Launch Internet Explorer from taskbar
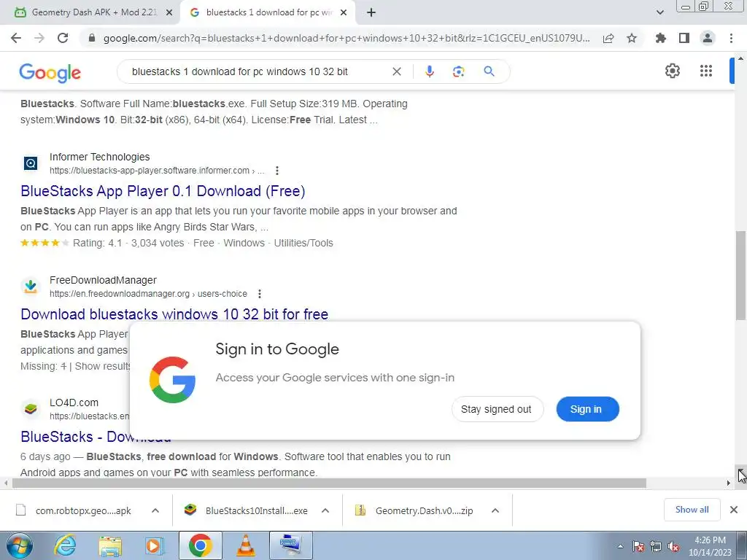The image size is (747, 560). [x=65, y=545]
